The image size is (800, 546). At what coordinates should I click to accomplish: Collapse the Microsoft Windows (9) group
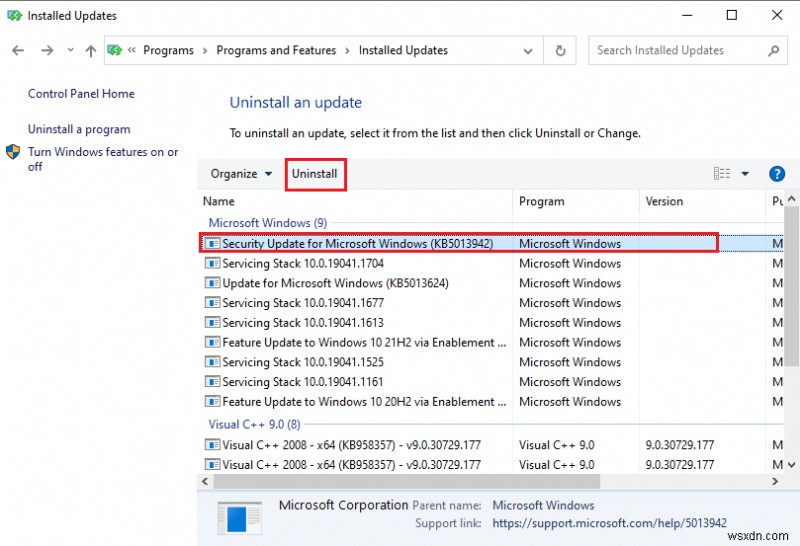click(x=268, y=222)
